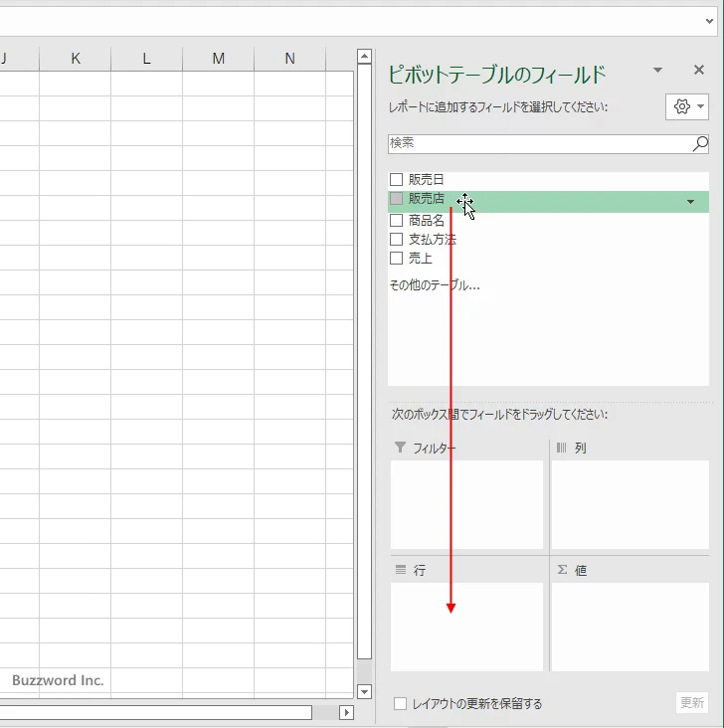Select column M header
The height and width of the screenshot is (728, 724).
(218, 59)
